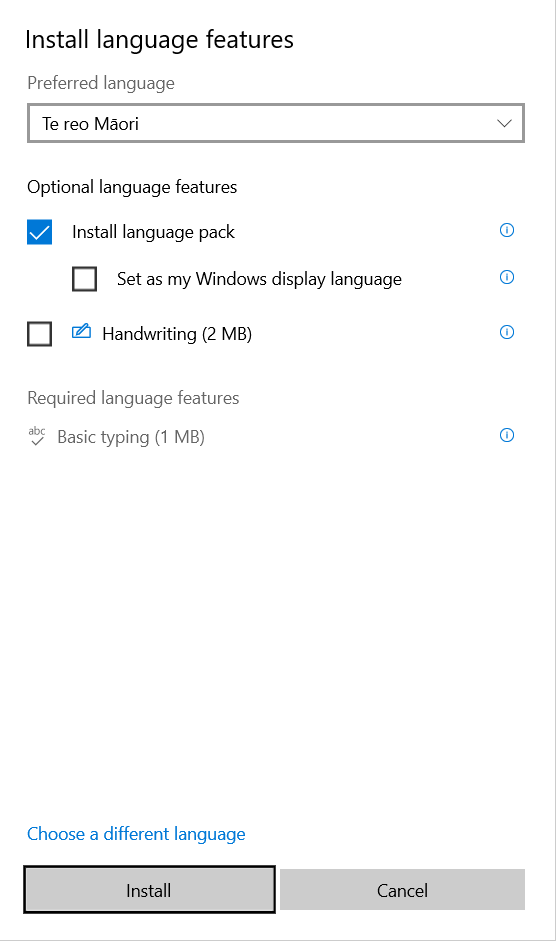Click the Install button
Screen dimensions: 556x942
click(x=150, y=890)
